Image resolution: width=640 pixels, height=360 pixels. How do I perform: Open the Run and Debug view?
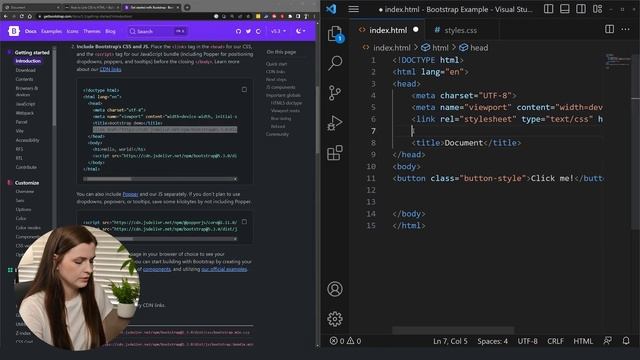tap(335, 123)
